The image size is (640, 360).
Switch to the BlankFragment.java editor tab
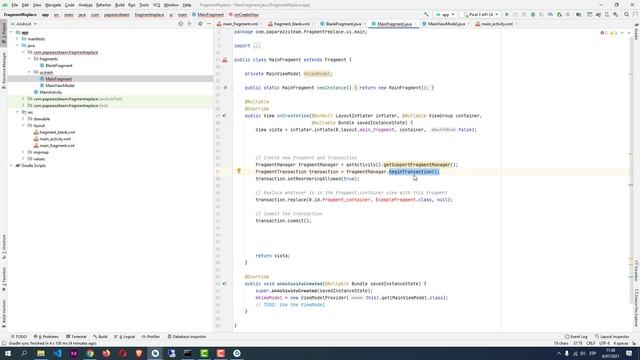tap(343, 24)
